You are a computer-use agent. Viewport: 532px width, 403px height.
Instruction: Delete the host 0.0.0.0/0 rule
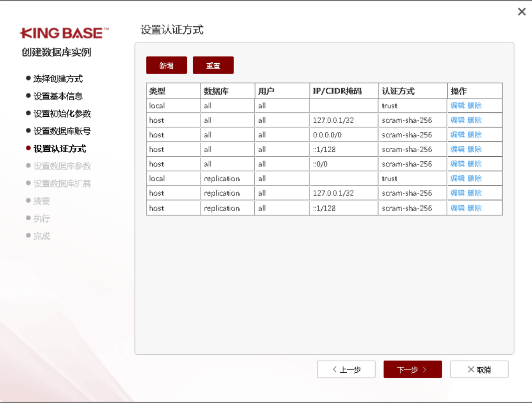(474, 134)
